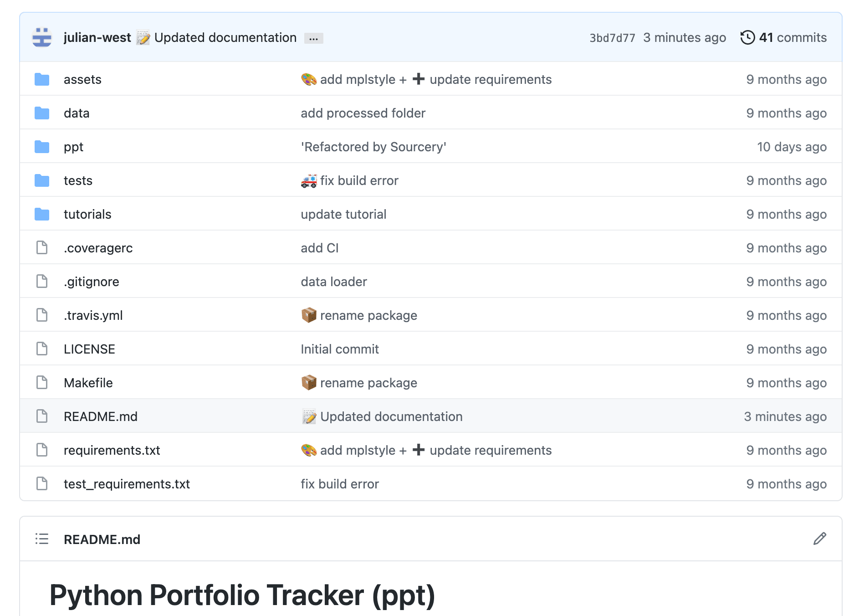Click the table of contents icon beside README.md
849x616 pixels.
[x=41, y=539]
